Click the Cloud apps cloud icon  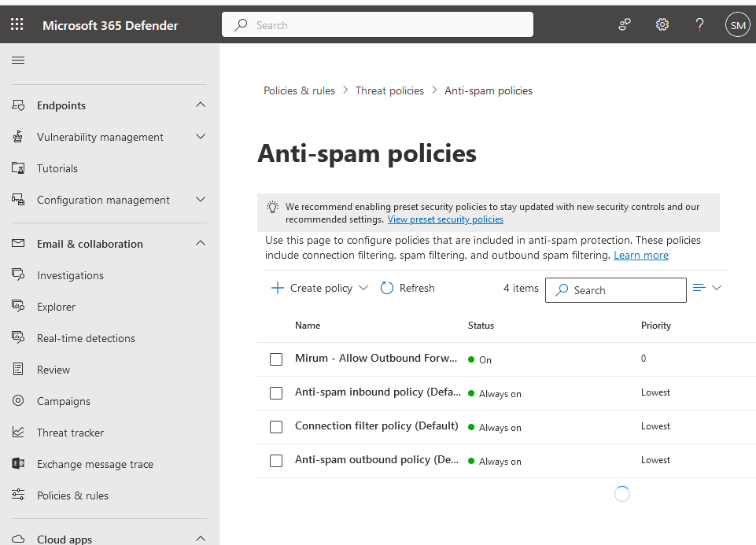(18, 539)
